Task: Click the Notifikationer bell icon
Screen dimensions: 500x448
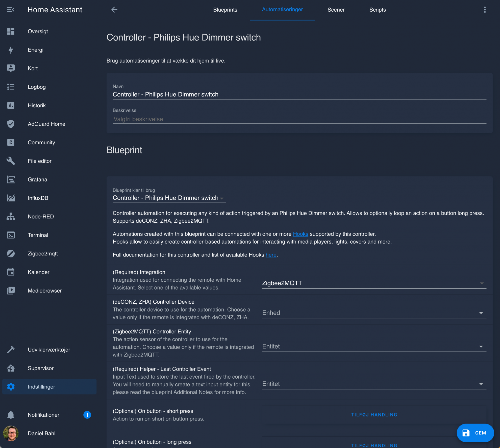Action: coord(11,415)
